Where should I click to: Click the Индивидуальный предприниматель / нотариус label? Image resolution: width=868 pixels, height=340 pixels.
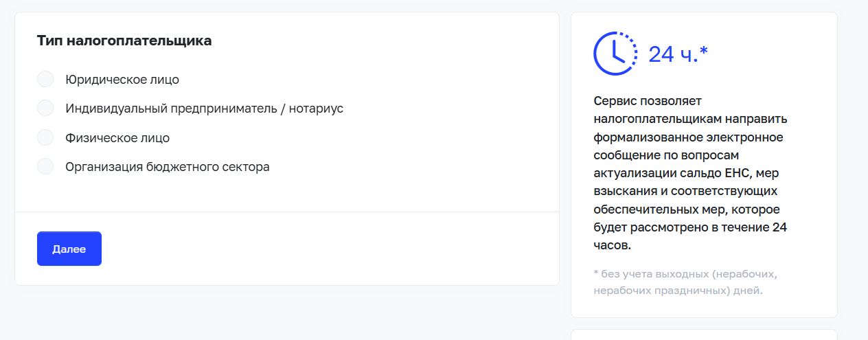pos(205,109)
